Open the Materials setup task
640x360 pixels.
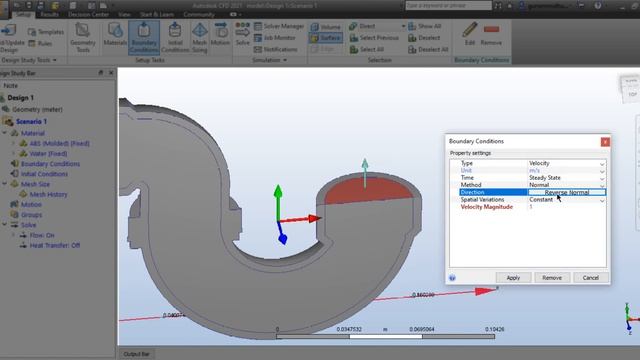[x=115, y=34]
